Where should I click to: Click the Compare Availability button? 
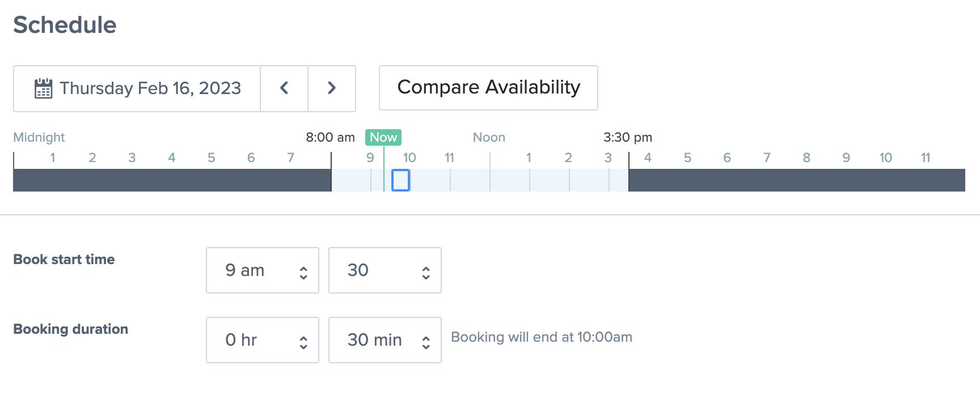(488, 88)
